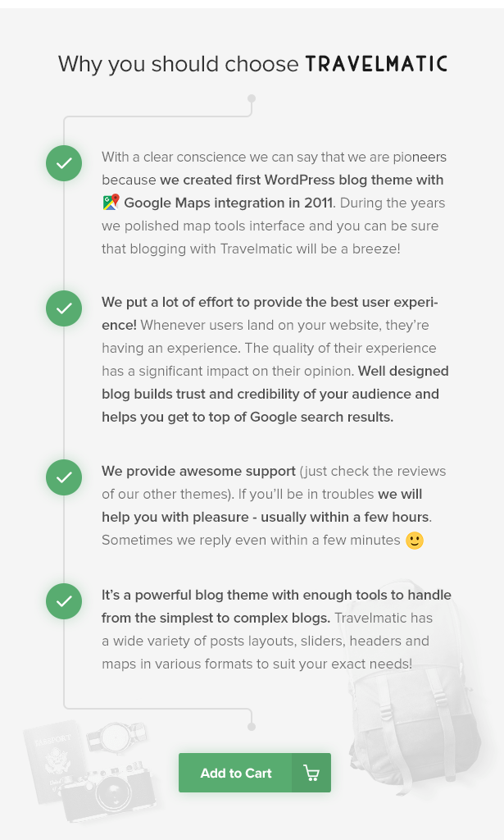Click 'Why you should choose' heading text
This screenshot has width=504, height=840.
178,64
